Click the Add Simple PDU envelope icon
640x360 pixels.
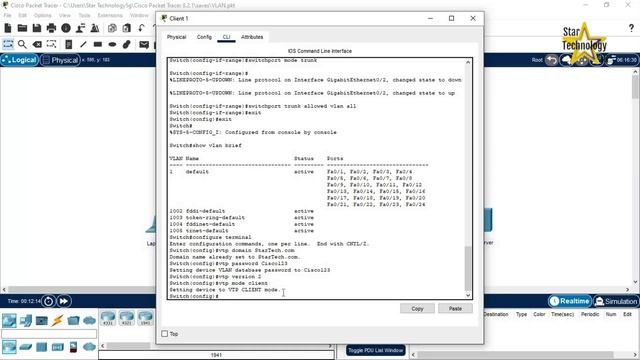144,44
